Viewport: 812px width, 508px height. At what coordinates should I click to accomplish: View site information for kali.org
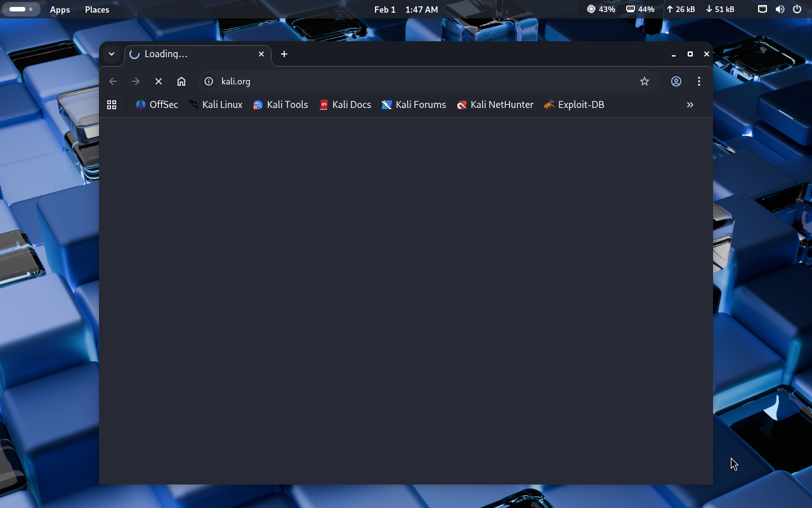click(209, 81)
